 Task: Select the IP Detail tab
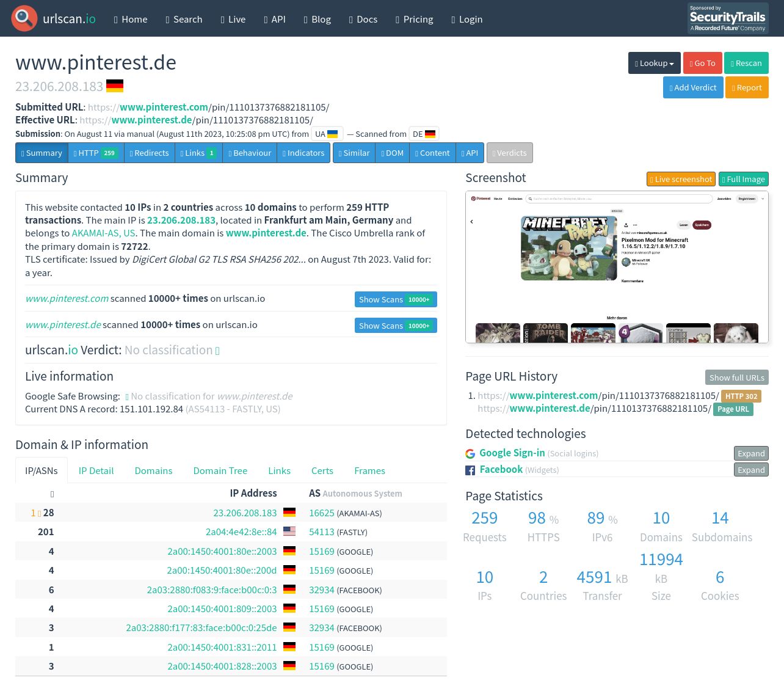click(x=96, y=470)
